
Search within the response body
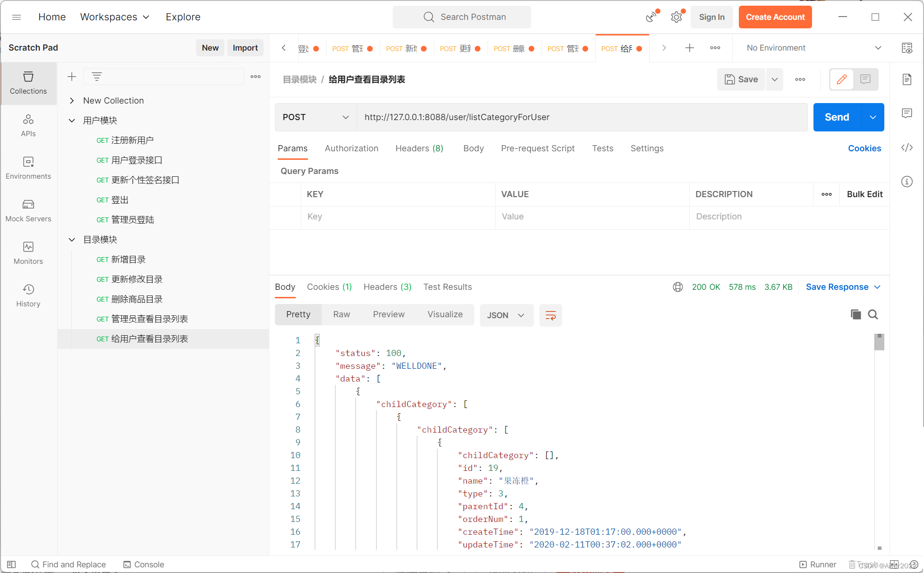click(x=873, y=314)
